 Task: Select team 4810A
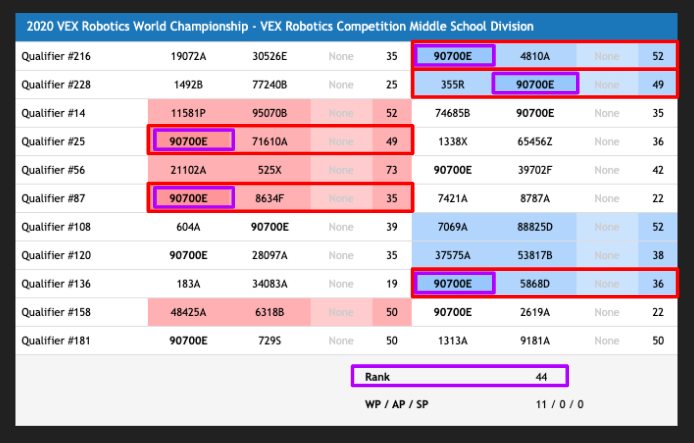[535, 56]
